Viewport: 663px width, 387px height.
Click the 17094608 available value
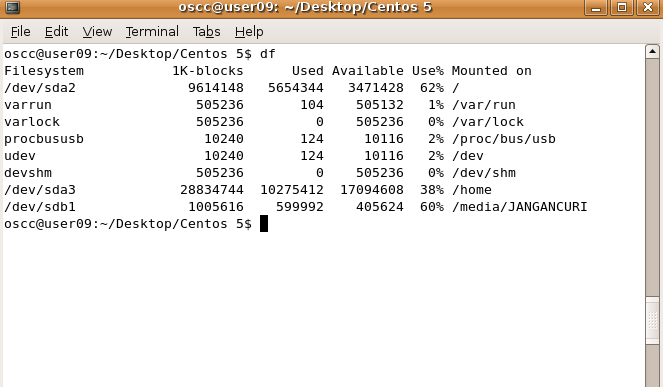(372, 190)
